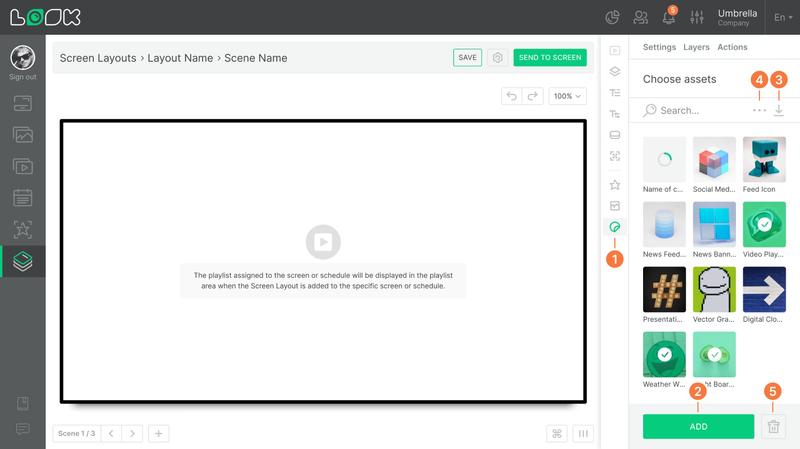Select the green apps assets tool
The image size is (800, 449).
pos(615,227)
